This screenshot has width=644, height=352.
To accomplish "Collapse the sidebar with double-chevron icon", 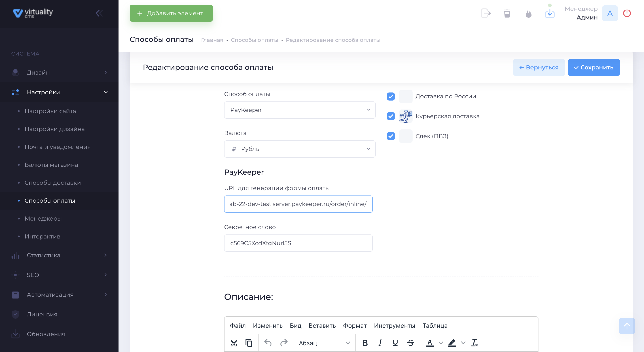I will pos(99,13).
